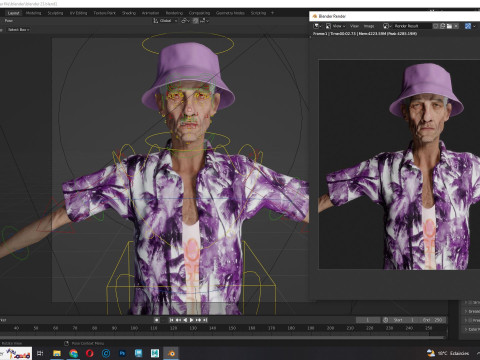Open Photoshop from the taskbar
This screenshot has height=360, width=480.
[122, 353]
